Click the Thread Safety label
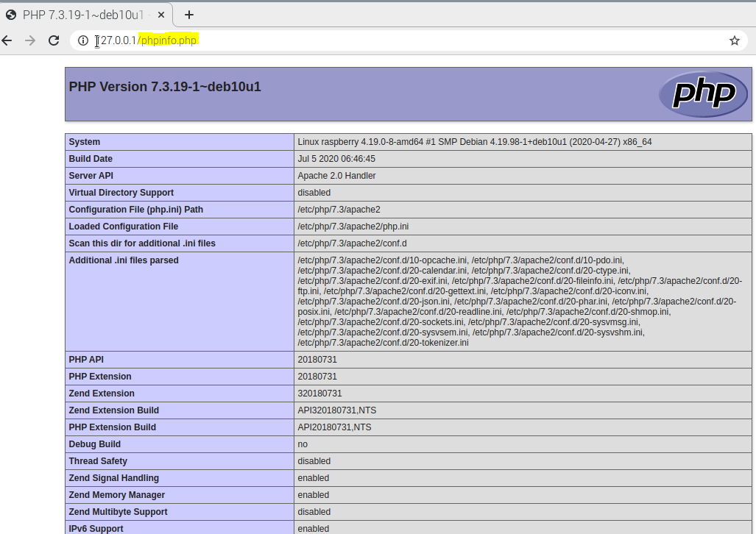Screen dimensions: 756x534 pos(98,460)
